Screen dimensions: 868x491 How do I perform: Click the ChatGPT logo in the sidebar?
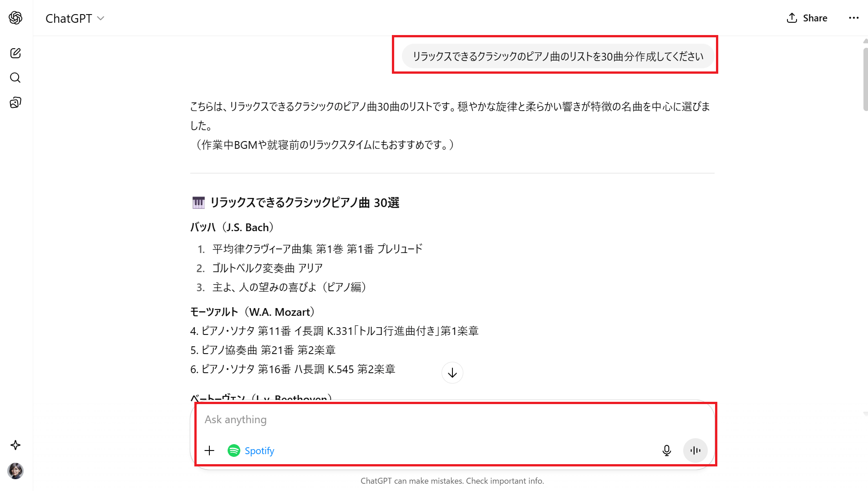click(x=15, y=18)
